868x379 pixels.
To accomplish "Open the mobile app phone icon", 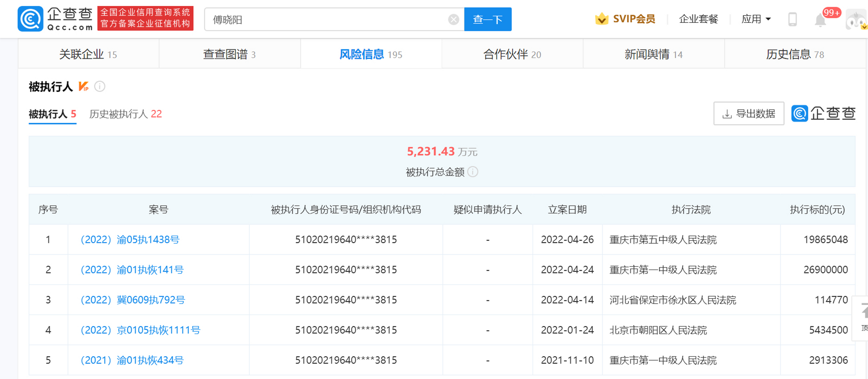I will pyautogui.click(x=792, y=19).
